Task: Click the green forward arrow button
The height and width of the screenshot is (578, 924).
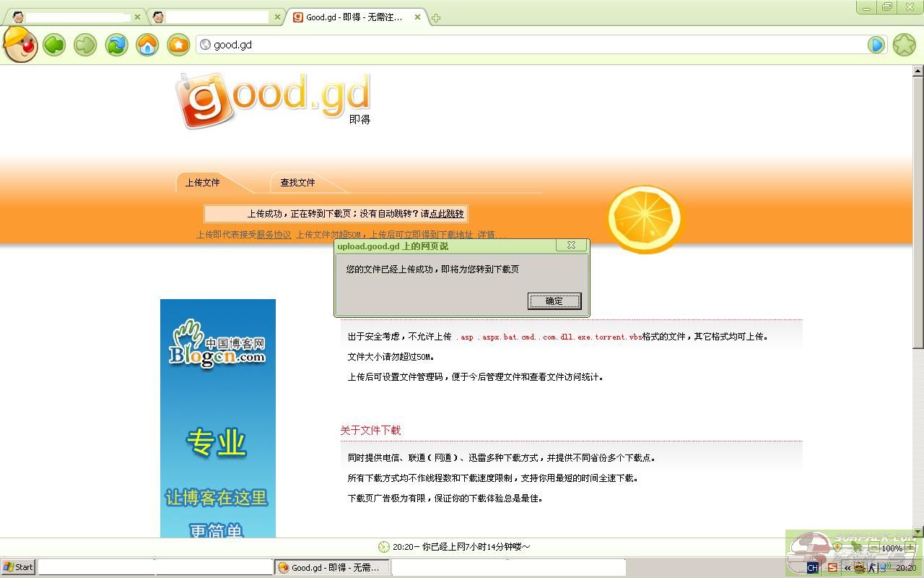Action: pyautogui.click(x=85, y=45)
